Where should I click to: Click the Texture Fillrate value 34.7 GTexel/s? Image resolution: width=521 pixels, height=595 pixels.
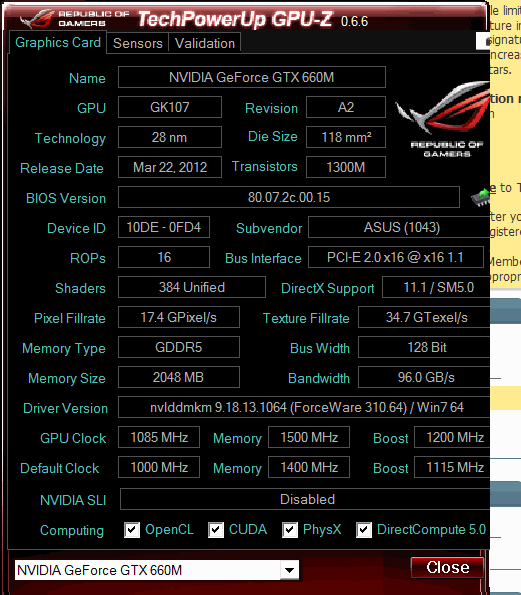click(424, 317)
